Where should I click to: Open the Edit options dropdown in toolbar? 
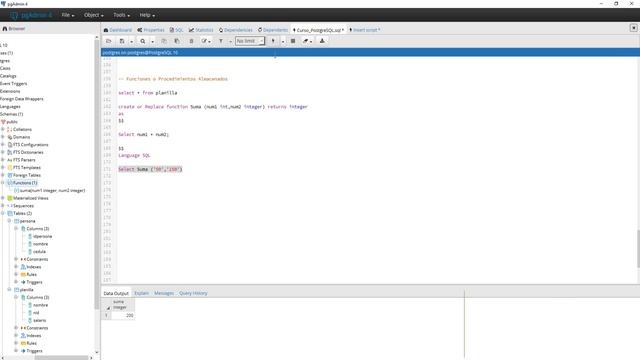pos(206,41)
